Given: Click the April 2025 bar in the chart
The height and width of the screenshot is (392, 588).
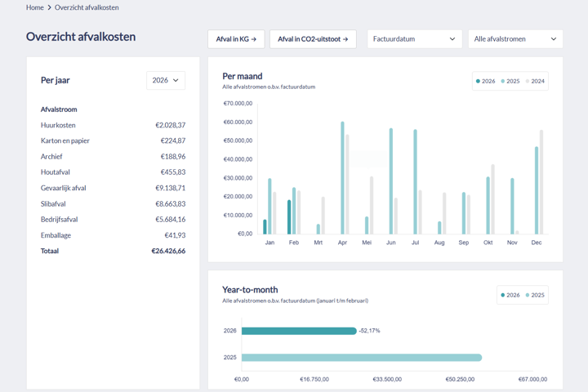Looking at the screenshot, I should pyautogui.click(x=342, y=178).
